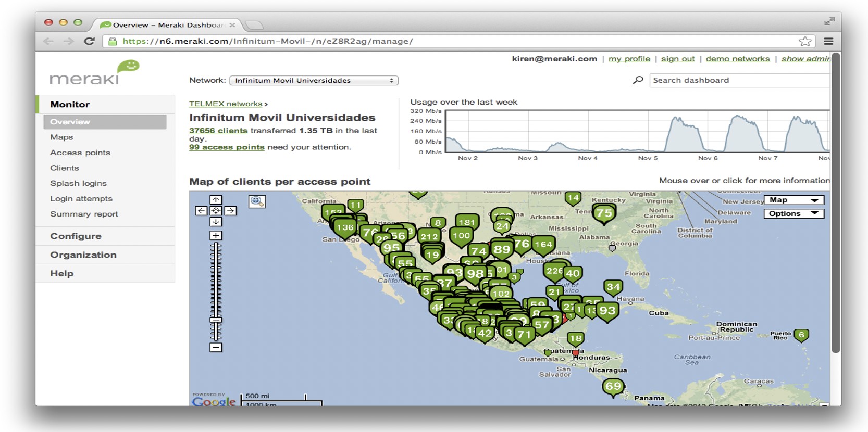Expand the map Options dropdown
This screenshot has height=432, width=868.
point(793,213)
